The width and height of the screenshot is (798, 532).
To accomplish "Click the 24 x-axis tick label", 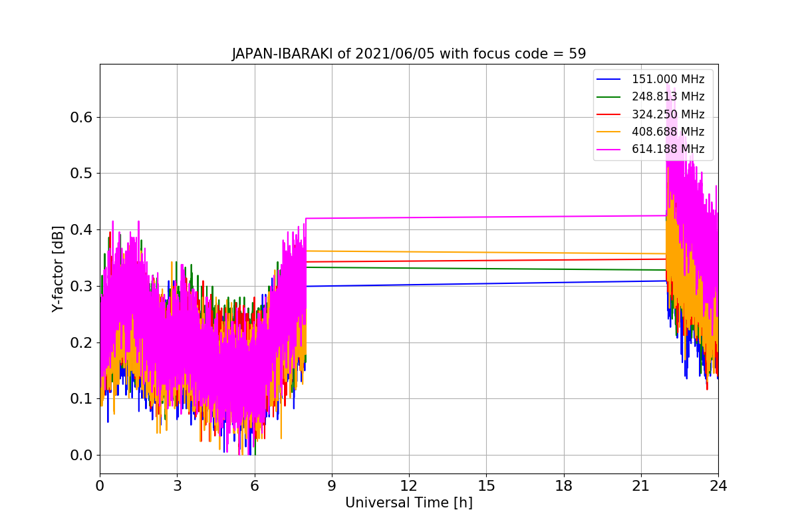I will 718,486.
